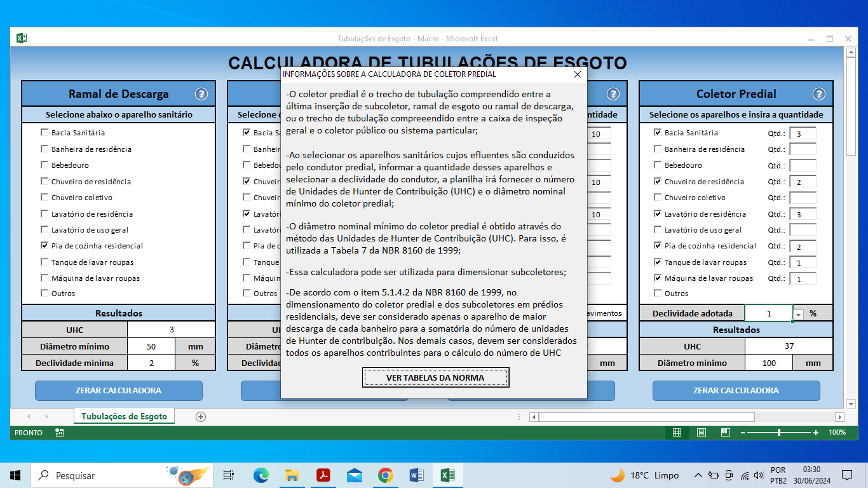Screen dimensions: 868x488
Task: Add a new sheet with plus icon
Action: [201, 417]
